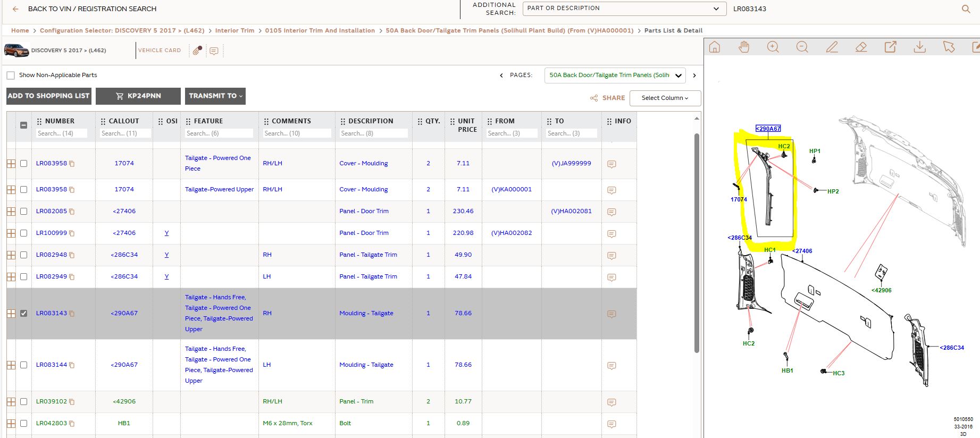This screenshot has height=438, width=980.
Task: Click the Share icon
Action: [x=594, y=98]
